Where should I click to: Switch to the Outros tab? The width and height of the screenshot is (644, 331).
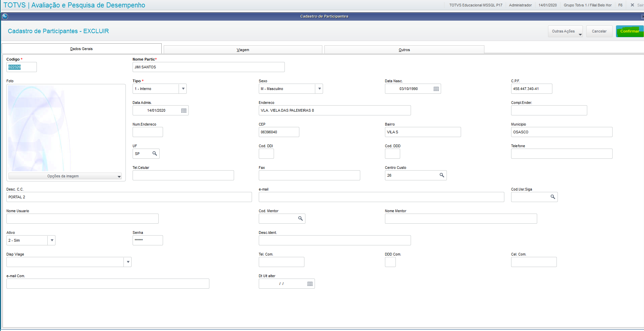[x=404, y=50]
